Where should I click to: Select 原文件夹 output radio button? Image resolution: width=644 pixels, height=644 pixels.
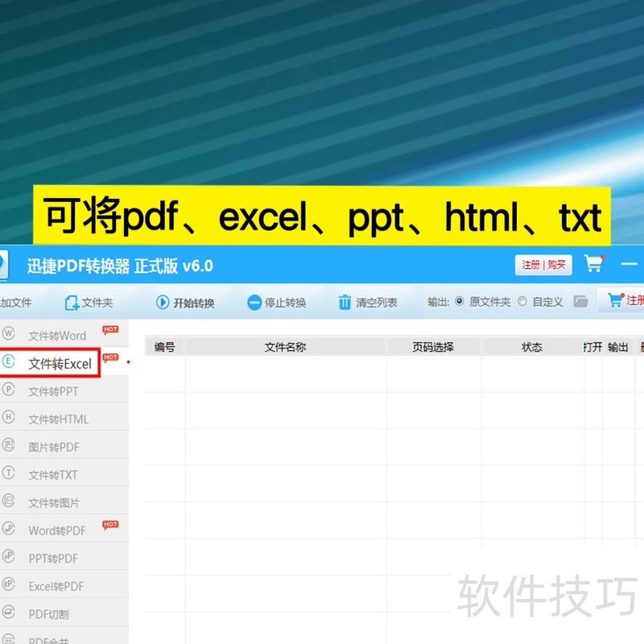pyautogui.click(x=460, y=301)
